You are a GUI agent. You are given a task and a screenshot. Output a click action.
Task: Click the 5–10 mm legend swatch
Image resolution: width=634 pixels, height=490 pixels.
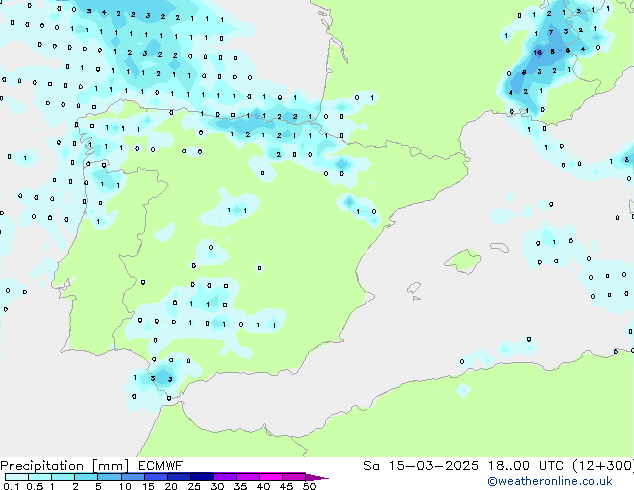[109, 477]
